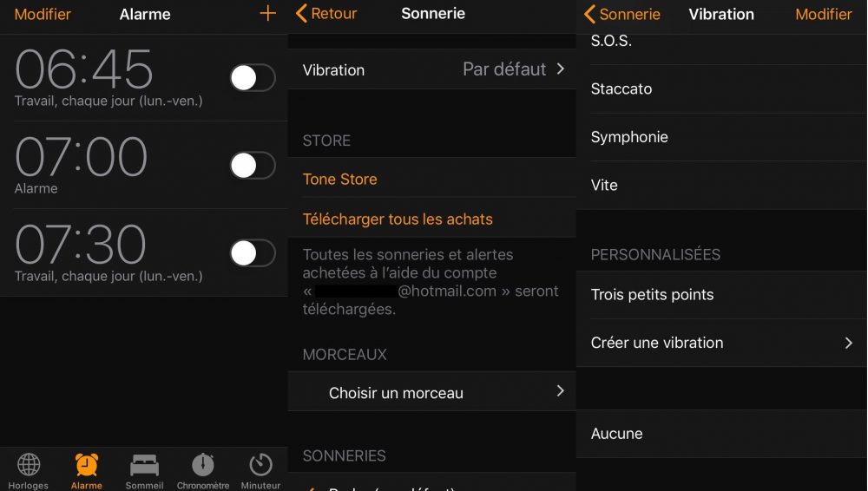
Task: Open the Horloges globe tab
Action: tap(29, 471)
